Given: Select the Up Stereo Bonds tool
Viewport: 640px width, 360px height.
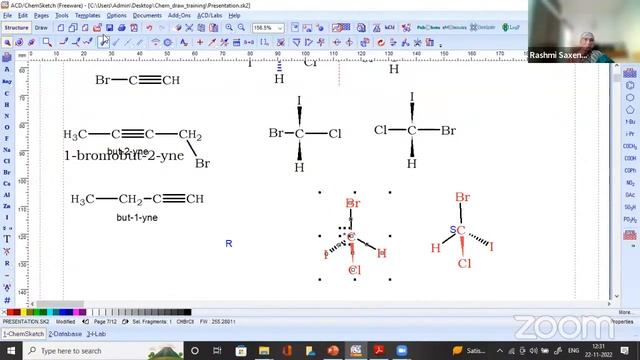Looking at the screenshot, I should click(x=103, y=42).
